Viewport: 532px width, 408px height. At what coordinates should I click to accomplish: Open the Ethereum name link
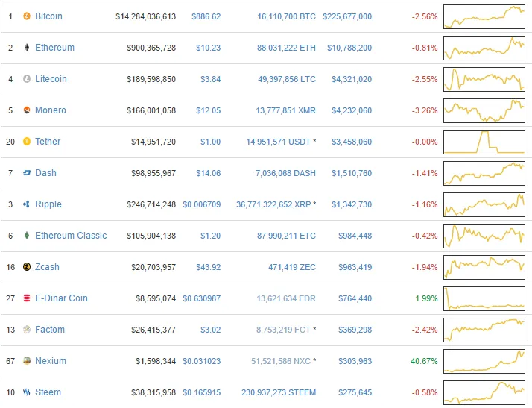coord(54,47)
